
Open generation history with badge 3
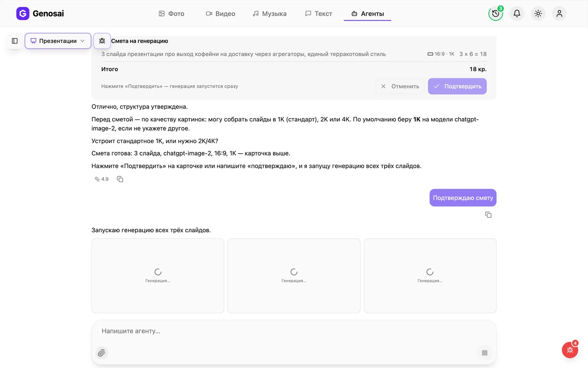click(x=496, y=13)
